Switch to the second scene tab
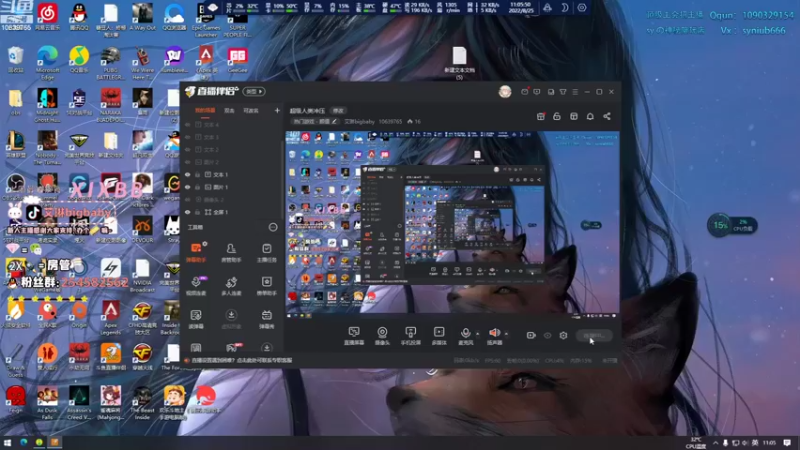 [x=229, y=110]
